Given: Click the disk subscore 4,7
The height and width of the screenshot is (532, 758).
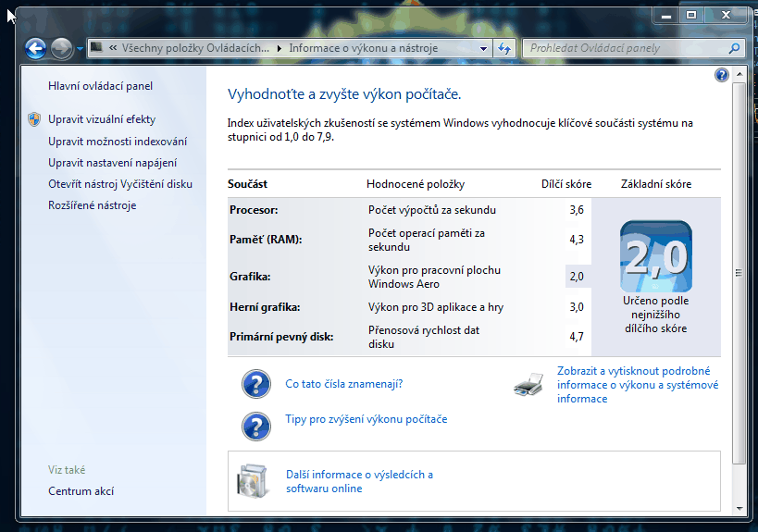Looking at the screenshot, I should tap(577, 337).
